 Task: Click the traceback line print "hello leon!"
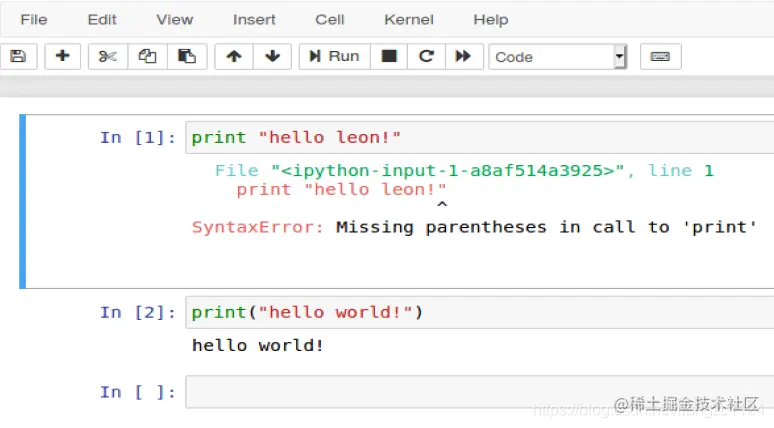click(x=341, y=190)
